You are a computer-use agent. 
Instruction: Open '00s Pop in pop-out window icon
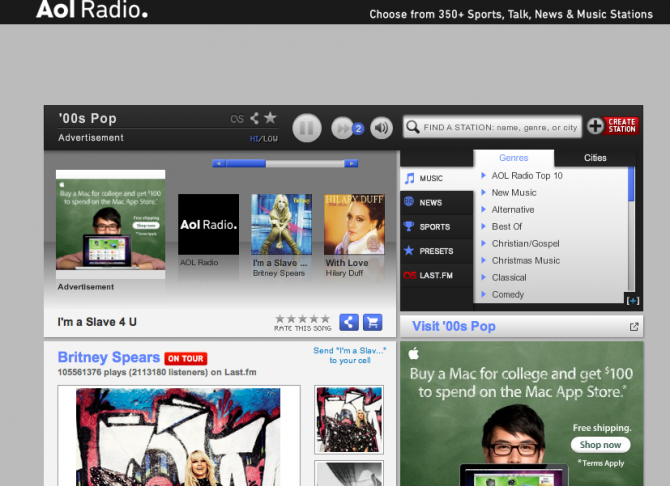633,327
